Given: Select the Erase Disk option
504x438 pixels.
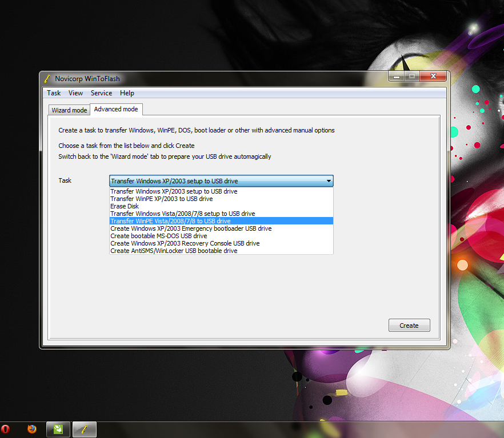Looking at the screenshot, I should pyautogui.click(x=221, y=206).
